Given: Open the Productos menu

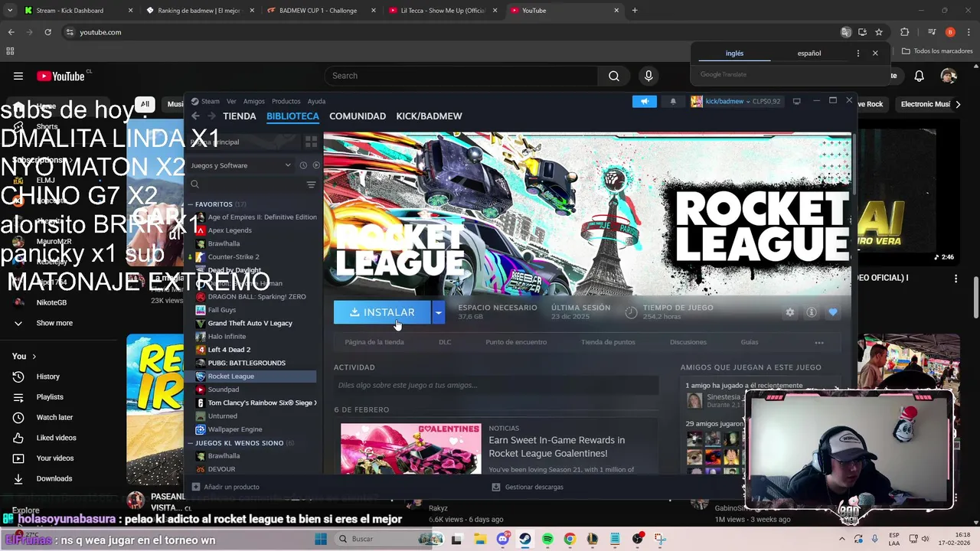Looking at the screenshot, I should click(x=286, y=101).
